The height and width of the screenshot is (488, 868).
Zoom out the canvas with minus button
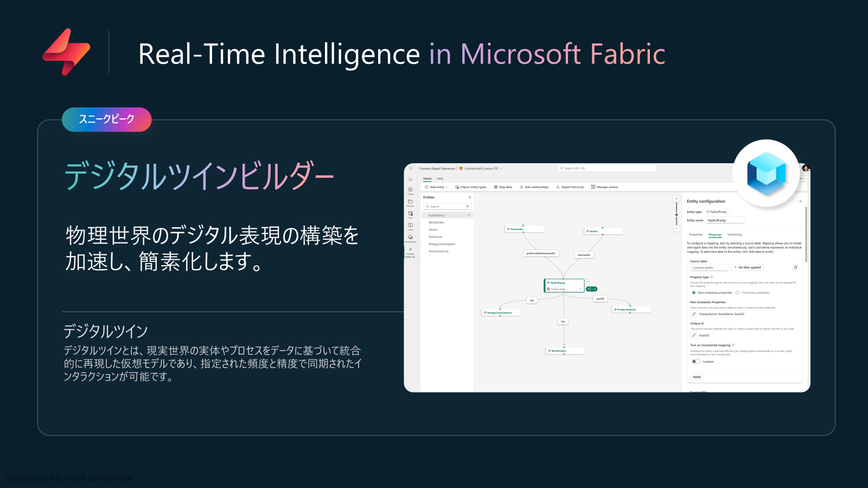676,229
